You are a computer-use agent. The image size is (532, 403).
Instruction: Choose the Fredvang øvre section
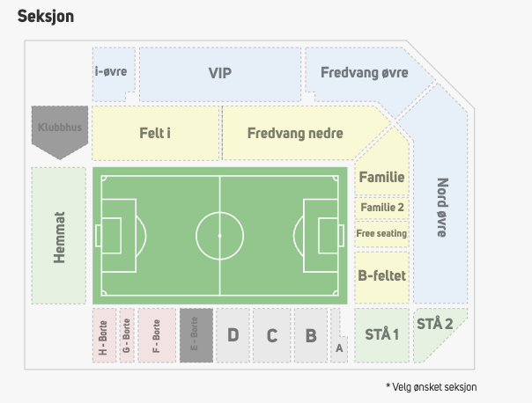coord(364,72)
